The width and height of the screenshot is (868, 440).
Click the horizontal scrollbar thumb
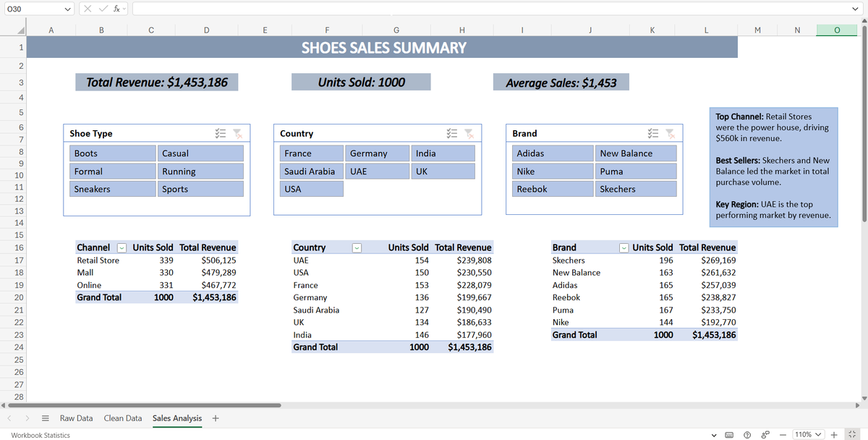point(145,405)
